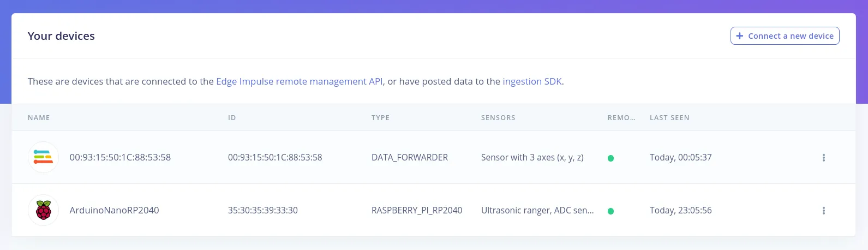Follow the ingestion SDK link
Viewport: 868px width, 250px height.
click(532, 81)
